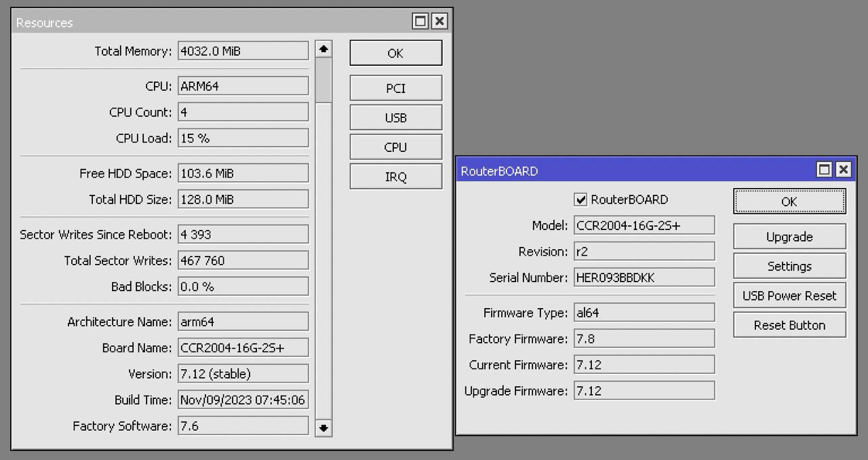The width and height of the screenshot is (868, 460).
Task: Toggle the RouterBOARD checkbox
Action: pos(580,199)
